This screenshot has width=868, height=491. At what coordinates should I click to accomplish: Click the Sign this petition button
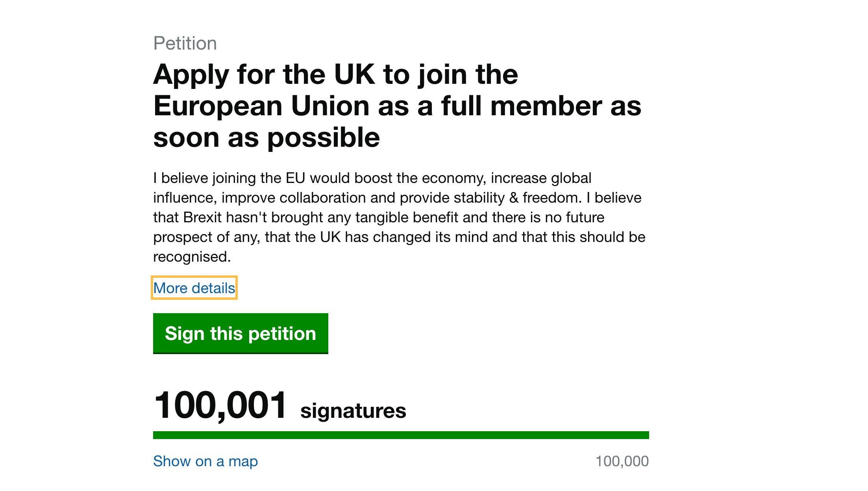coord(241,334)
